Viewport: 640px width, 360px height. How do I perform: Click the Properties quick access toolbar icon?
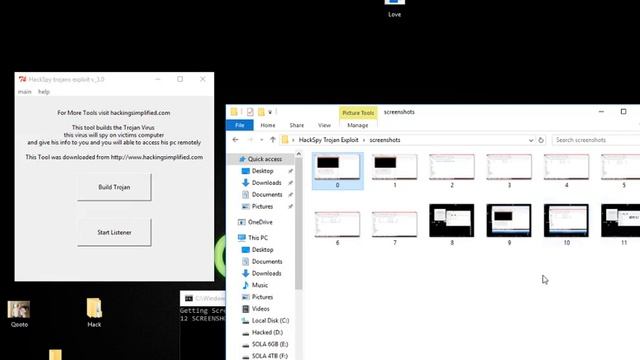(250, 112)
